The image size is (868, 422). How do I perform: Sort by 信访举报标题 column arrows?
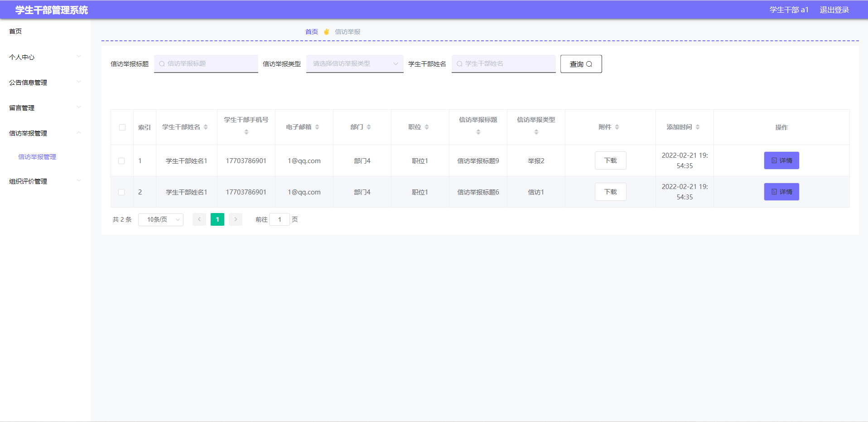[x=478, y=132]
